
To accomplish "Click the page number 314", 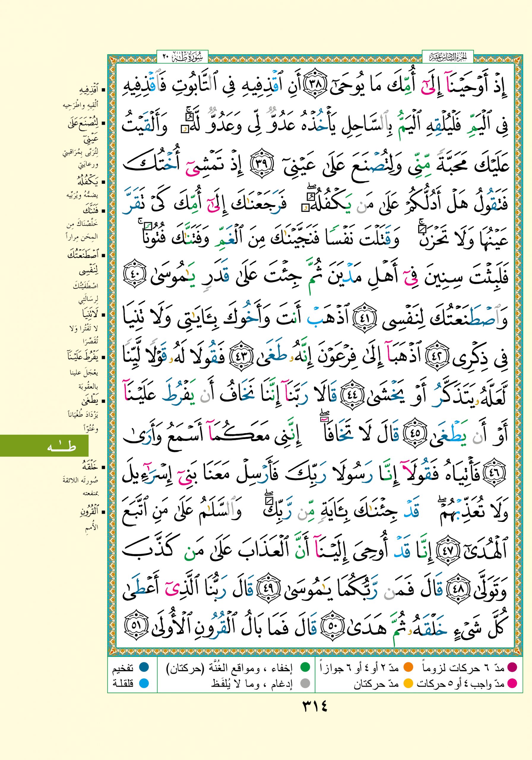I will coord(314,707).
